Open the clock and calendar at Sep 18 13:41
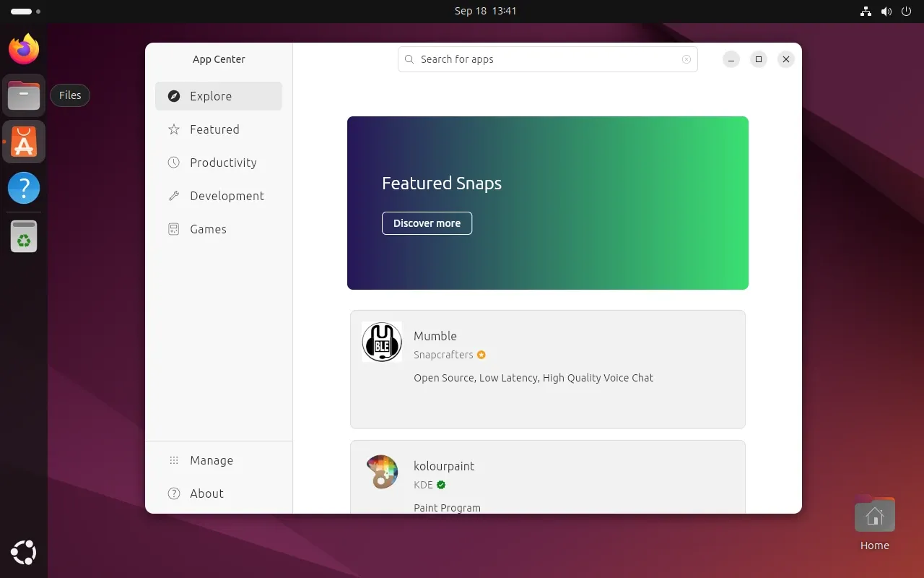The width and height of the screenshot is (924, 578). click(x=485, y=11)
